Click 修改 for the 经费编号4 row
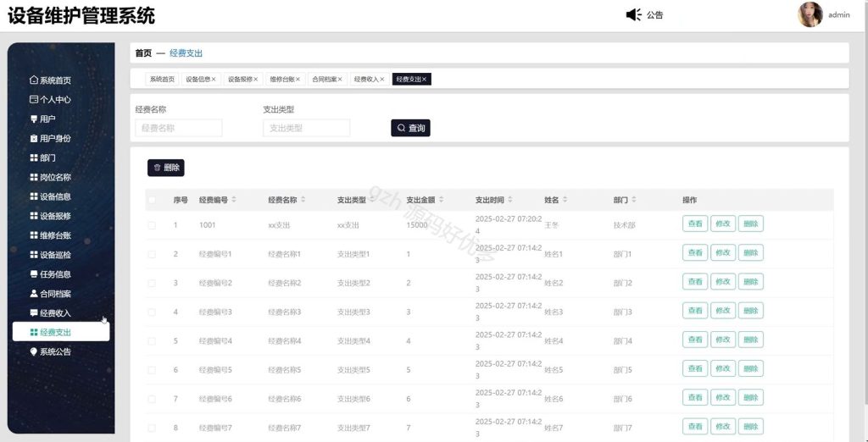 (723, 340)
